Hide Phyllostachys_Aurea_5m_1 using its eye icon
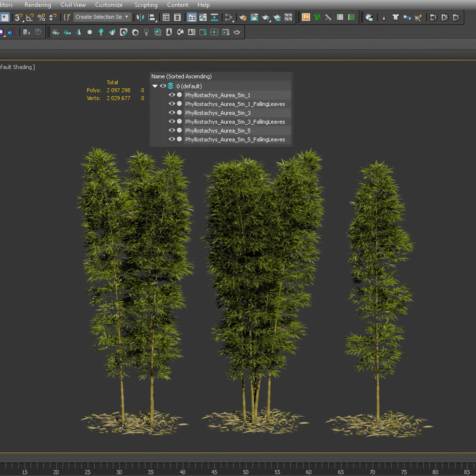Viewport: 476px width, 476px height. [x=172, y=95]
